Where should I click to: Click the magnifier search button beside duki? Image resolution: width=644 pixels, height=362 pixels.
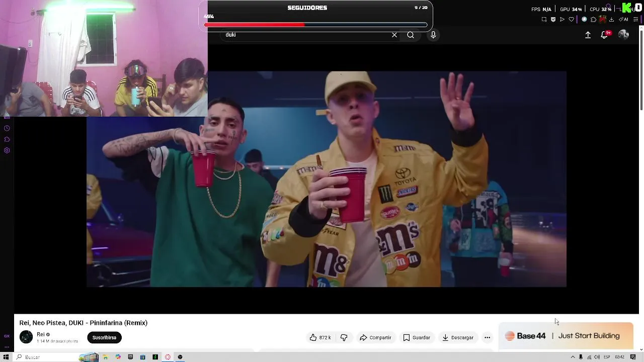(411, 35)
